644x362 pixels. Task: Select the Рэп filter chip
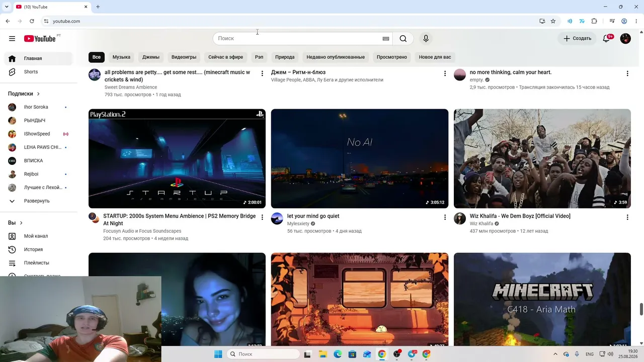pyautogui.click(x=259, y=57)
